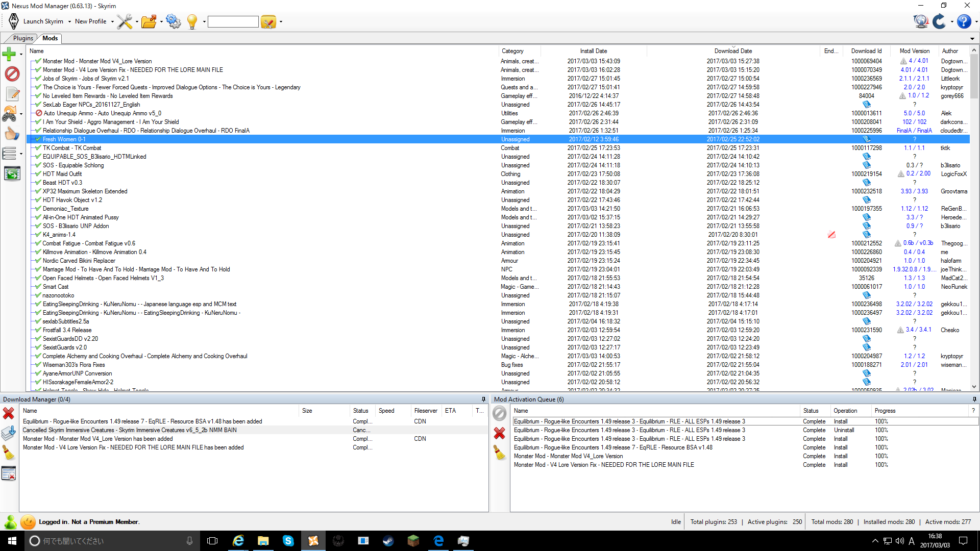Click the green arrows export icon in sidebar
Screen dimensions: 980x551
[x=12, y=173]
